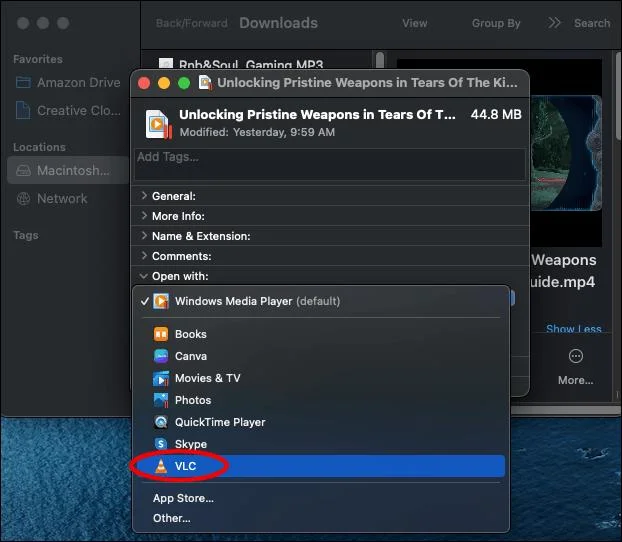This screenshot has height=542, width=622.
Task: Click the Modified: Yesterday, 9:59 AM text
Action: 257,132
